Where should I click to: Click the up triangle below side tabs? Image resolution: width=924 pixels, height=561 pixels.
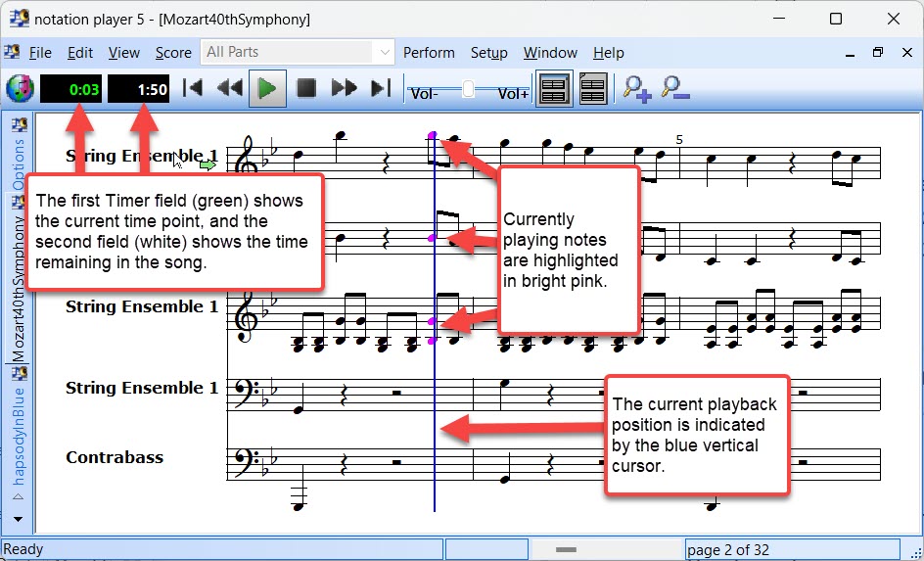19,496
